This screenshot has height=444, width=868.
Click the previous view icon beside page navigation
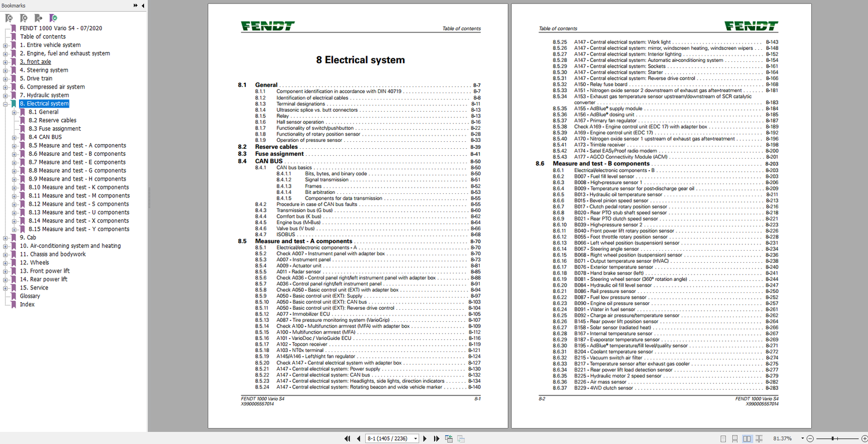click(x=448, y=439)
